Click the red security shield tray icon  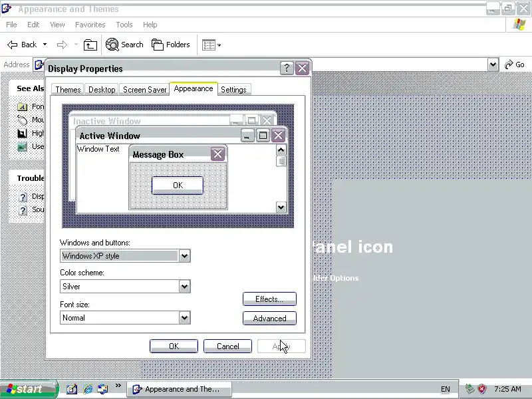[x=481, y=389]
